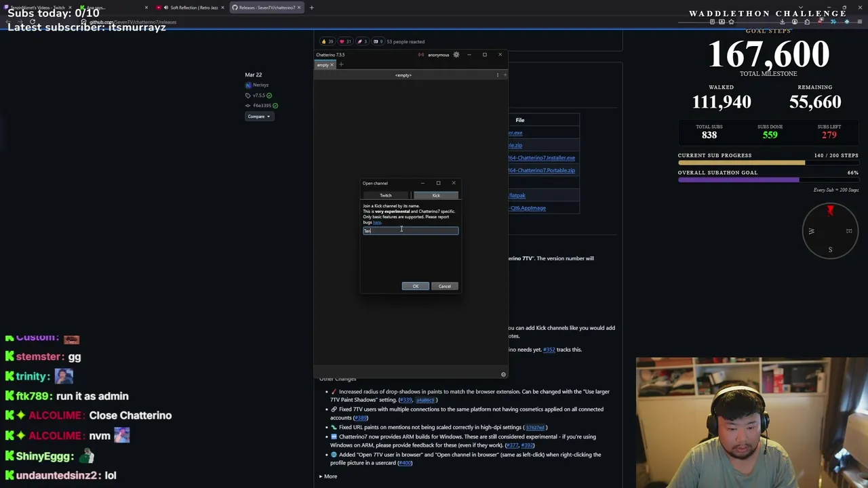This screenshot has width=868, height=488.
Task: Open the Qt6.AppImage download link
Action: click(527, 208)
